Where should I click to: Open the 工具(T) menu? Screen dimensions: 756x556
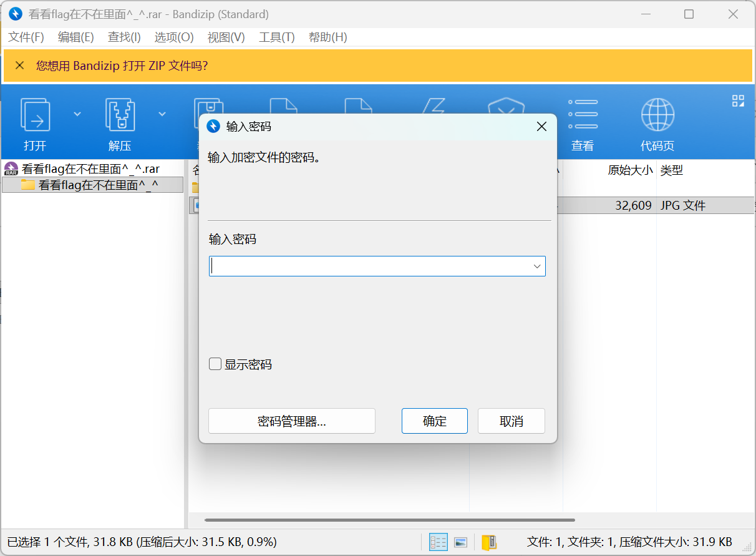(276, 37)
